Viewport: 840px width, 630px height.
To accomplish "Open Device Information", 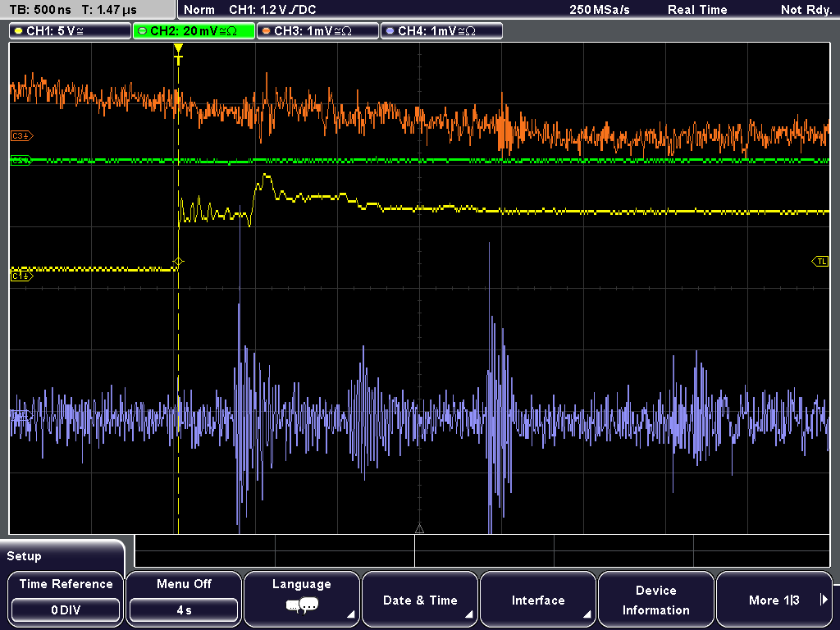I will coord(655,599).
